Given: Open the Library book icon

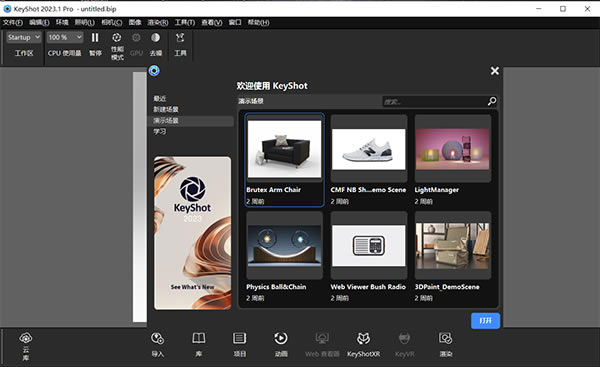Looking at the screenshot, I should click(x=199, y=338).
